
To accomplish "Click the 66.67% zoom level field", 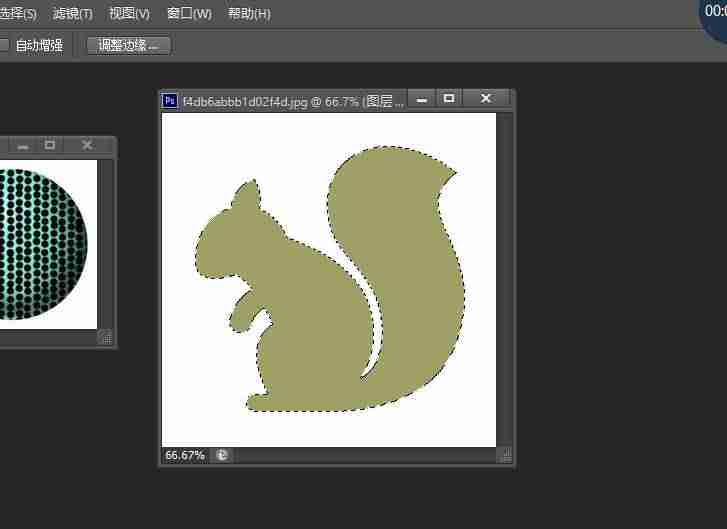I will 185,455.
